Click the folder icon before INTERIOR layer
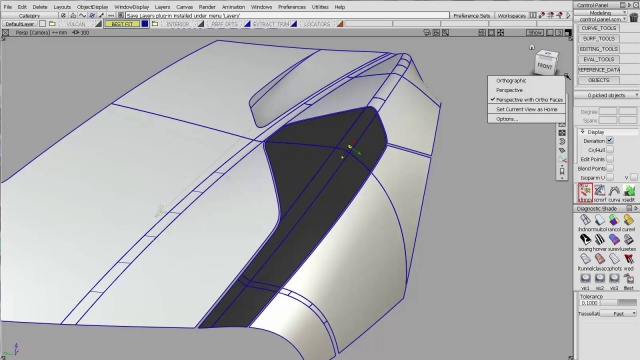Viewport: 640px width, 360px height. point(155,24)
